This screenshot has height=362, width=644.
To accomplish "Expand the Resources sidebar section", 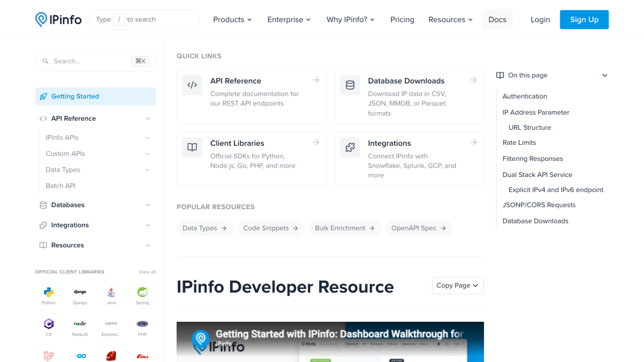I will pos(148,245).
